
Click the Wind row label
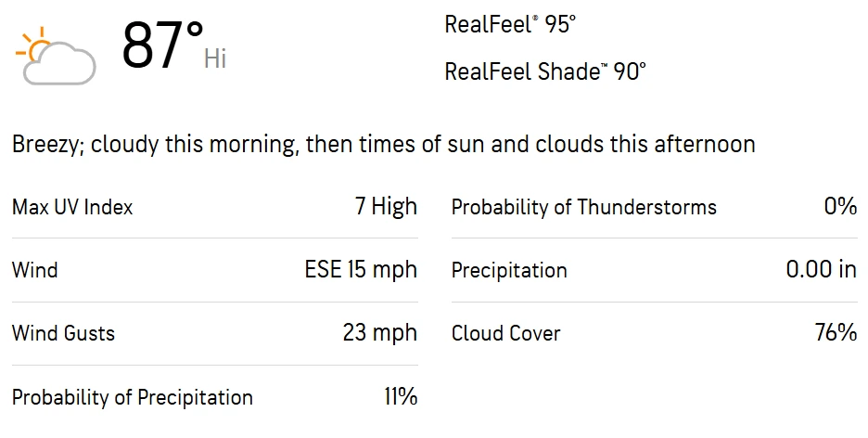click(x=35, y=270)
